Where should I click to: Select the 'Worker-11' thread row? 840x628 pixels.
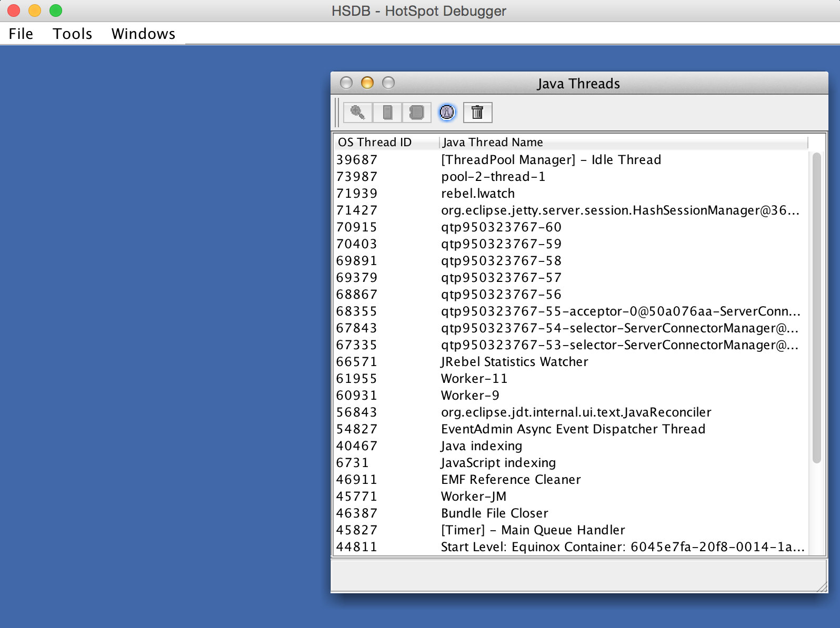coord(572,379)
